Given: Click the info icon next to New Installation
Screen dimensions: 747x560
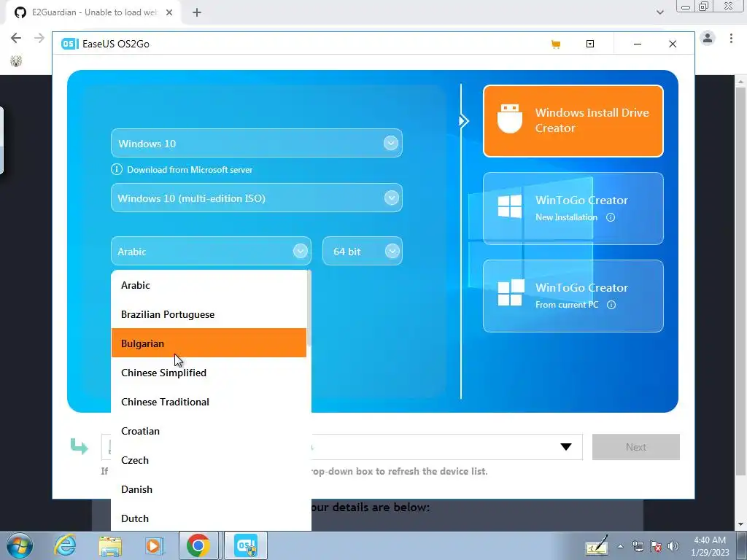Looking at the screenshot, I should [x=611, y=217].
